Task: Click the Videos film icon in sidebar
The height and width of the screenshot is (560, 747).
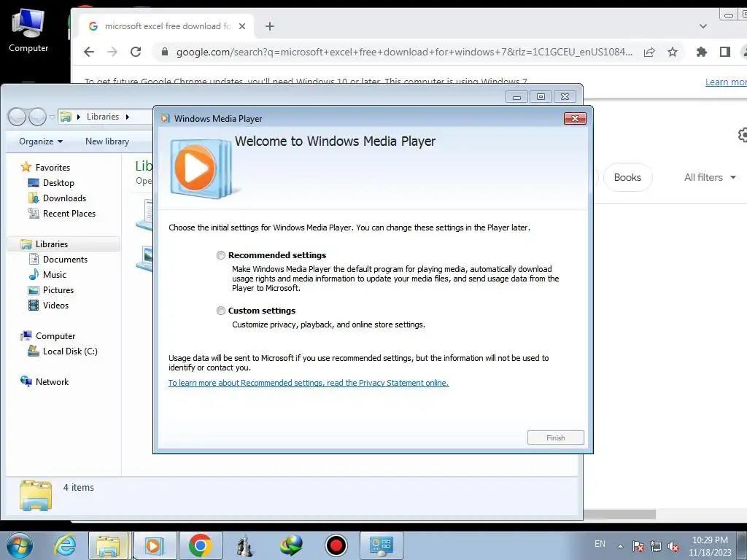Action: coord(34,306)
